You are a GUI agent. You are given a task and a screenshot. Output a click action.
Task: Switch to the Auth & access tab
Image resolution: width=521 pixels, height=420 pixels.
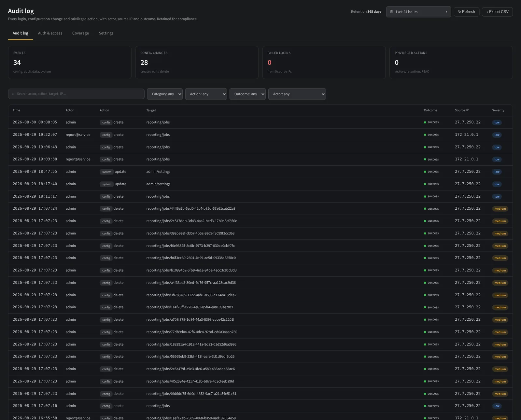pos(50,33)
